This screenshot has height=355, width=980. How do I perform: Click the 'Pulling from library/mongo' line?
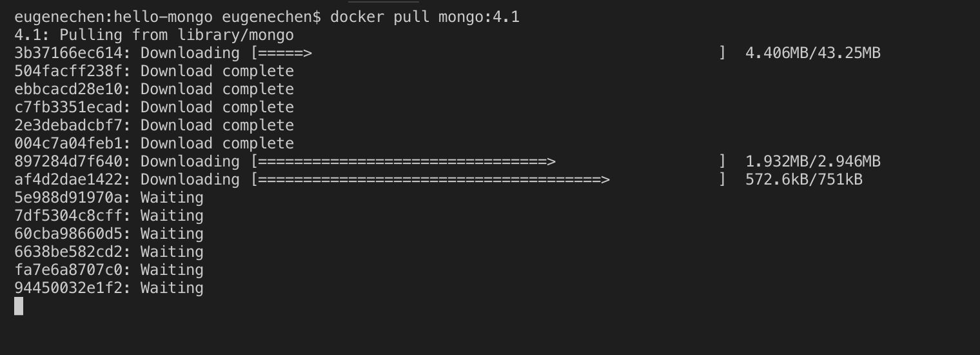tap(177, 35)
